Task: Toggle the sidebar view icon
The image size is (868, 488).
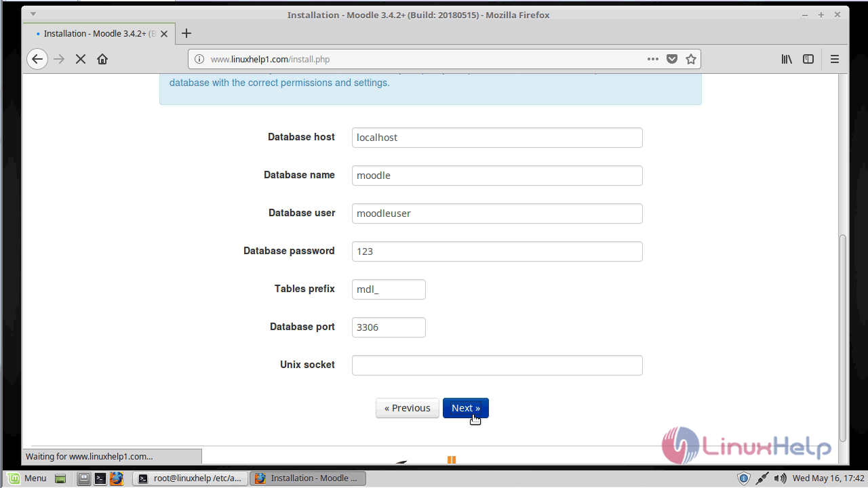Action: click(x=808, y=59)
